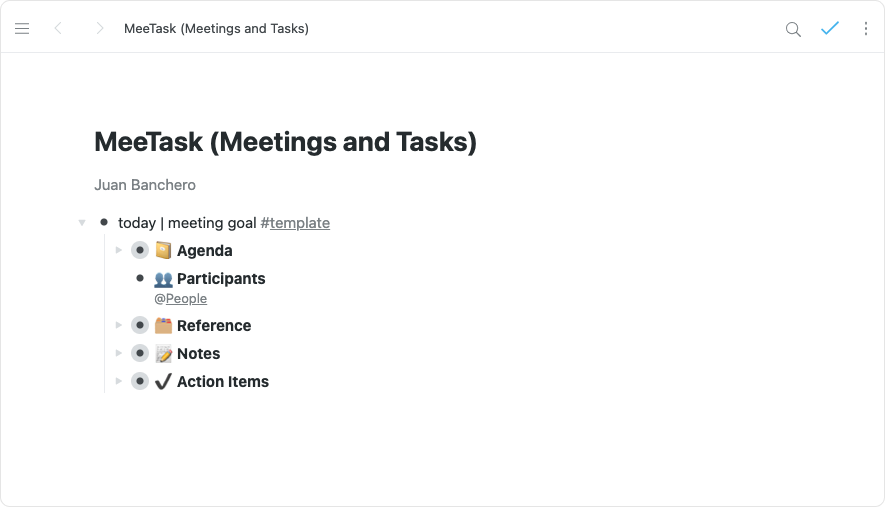Open the @People mention link
Viewport: 885px width, 507px height.
pos(185,298)
